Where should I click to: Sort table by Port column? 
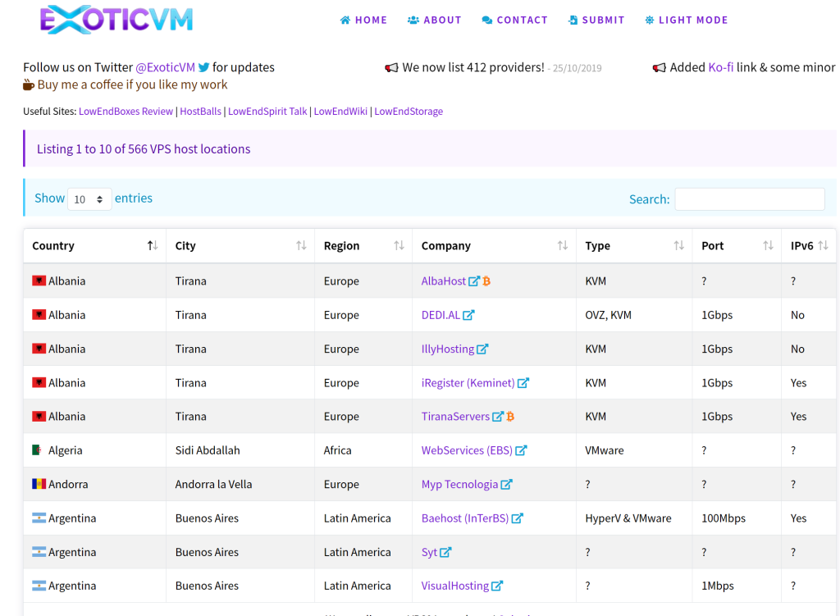(737, 246)
